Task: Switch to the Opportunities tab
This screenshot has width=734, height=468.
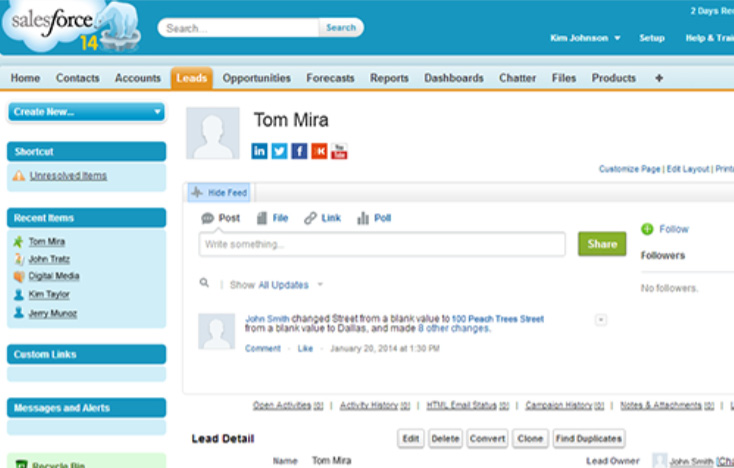Action: point(256,78)
